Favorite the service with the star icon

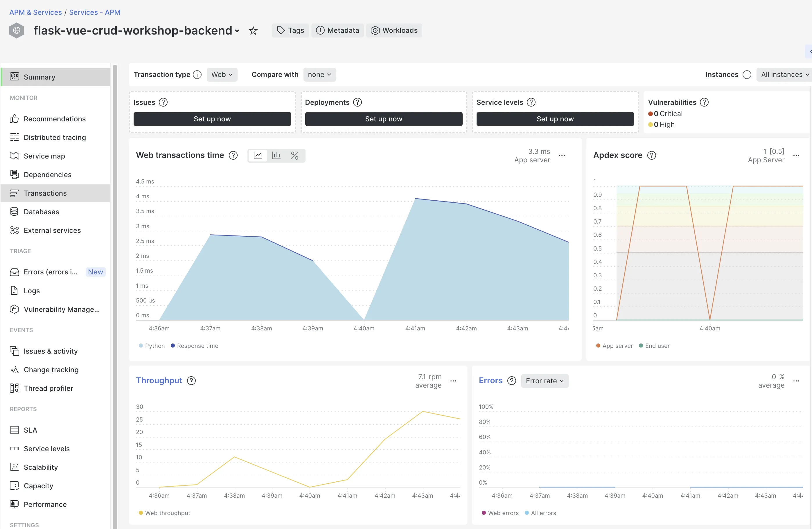tap(253, 31)
